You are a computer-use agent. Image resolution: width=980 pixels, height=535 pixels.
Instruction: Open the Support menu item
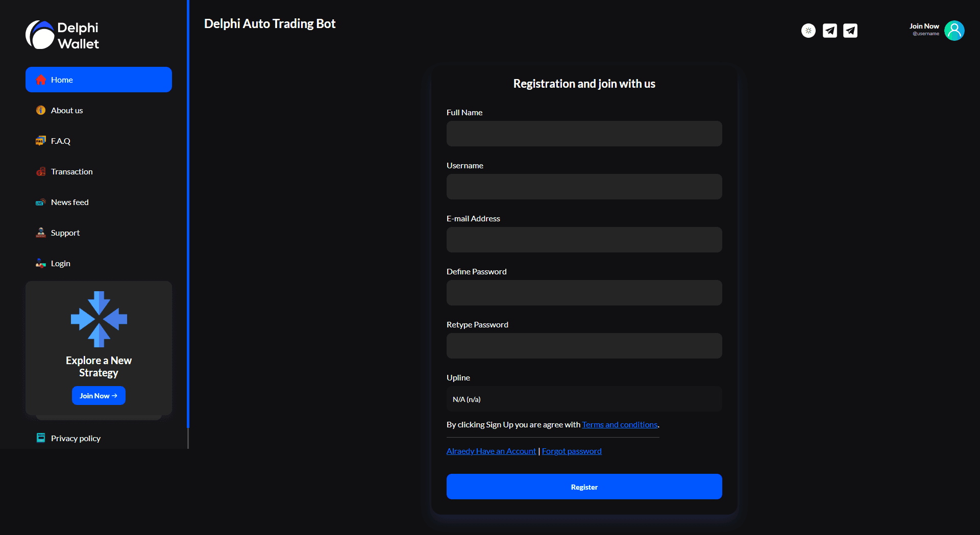click(x=99, y=233)
